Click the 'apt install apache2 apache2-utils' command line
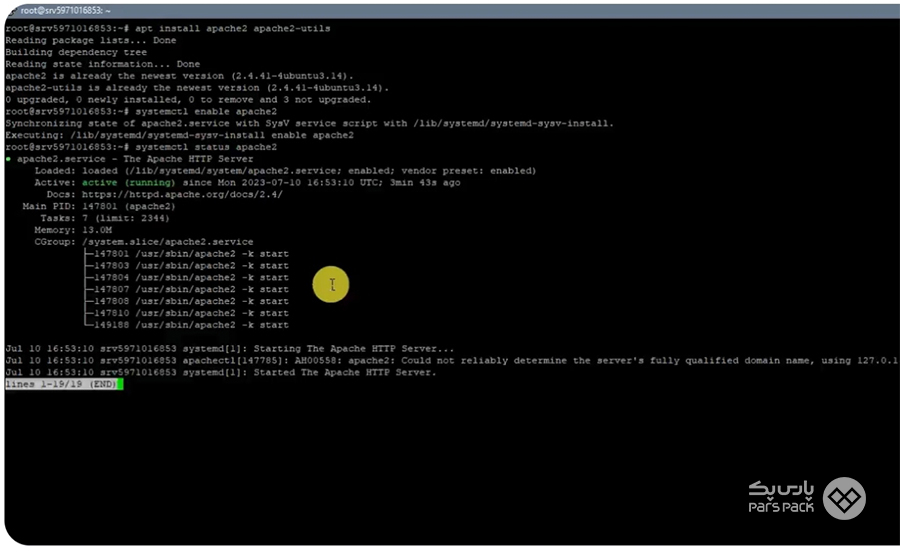Screen dimensions: 900x556 [168, 28]
